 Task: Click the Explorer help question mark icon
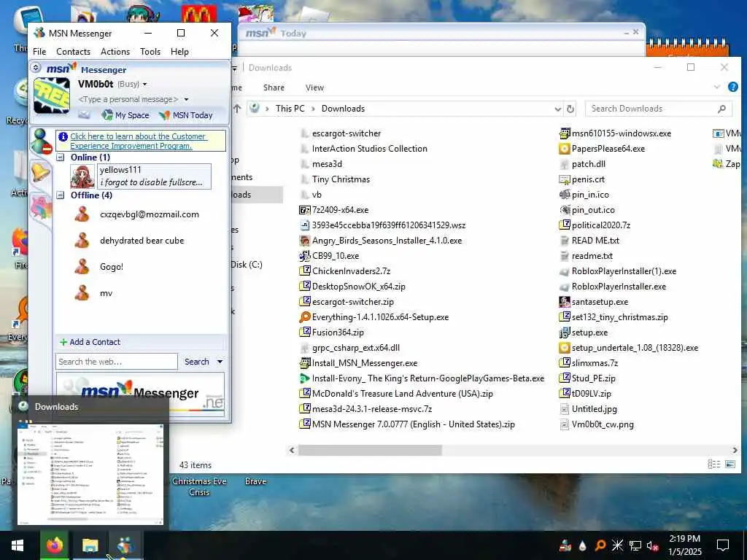pyautogui.click(x=732, y=87)
